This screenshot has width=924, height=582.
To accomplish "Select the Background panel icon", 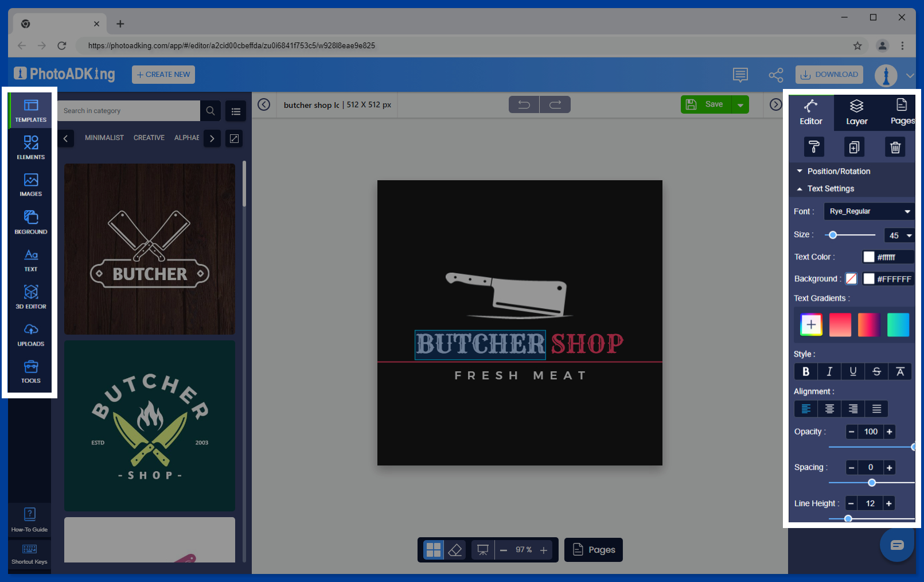I will tap(30, 222).
